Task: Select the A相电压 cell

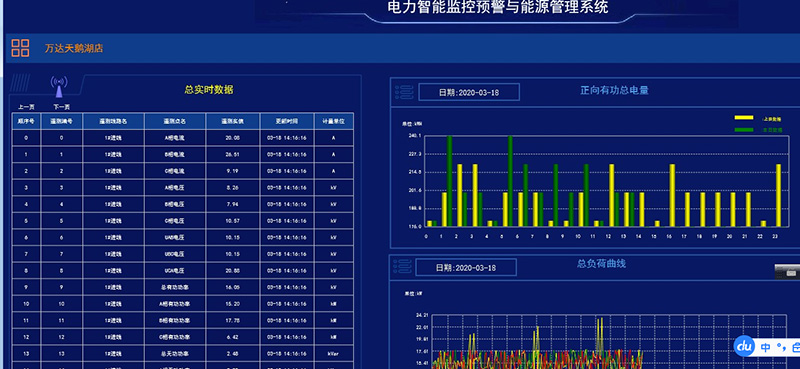Action: point(175,188)
